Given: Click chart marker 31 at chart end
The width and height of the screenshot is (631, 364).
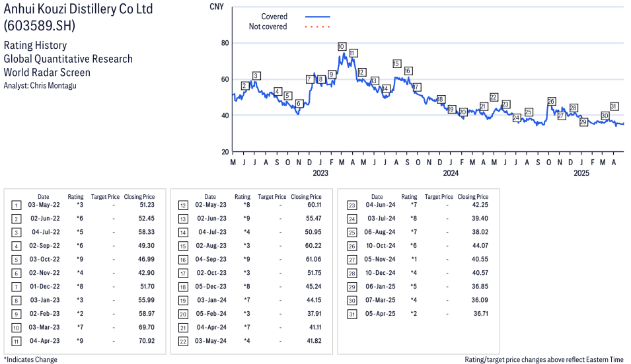Looking at the screenshot, I should click(614, 106).
